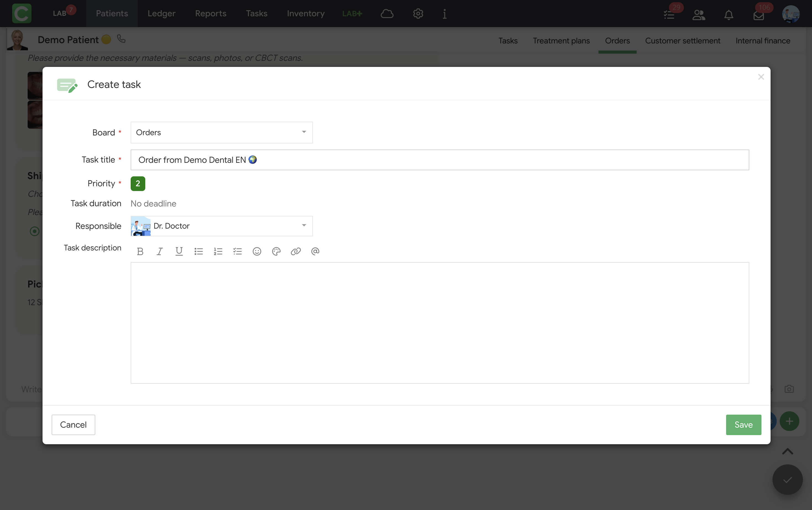This screenshot has height=510, width=812.
Task: Click the phone icon beside Demo Patient
Action: (x=121, y=39)
